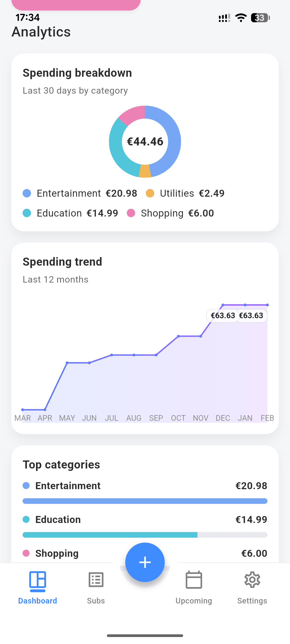This screenshot has width=290, height=644.
Task: Select the orange Utilities donut segment
Action: pos(145,171)
